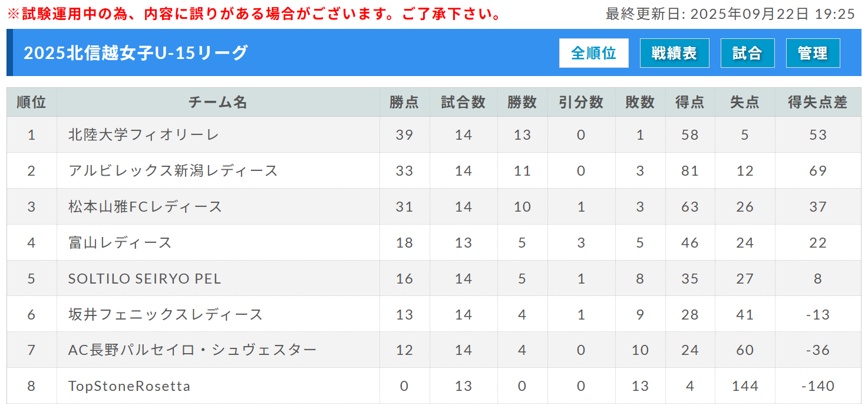Open the 全順位 standings tab
Image resolution: width=868 pixels, height=418 pixels.
coord(593,53)
